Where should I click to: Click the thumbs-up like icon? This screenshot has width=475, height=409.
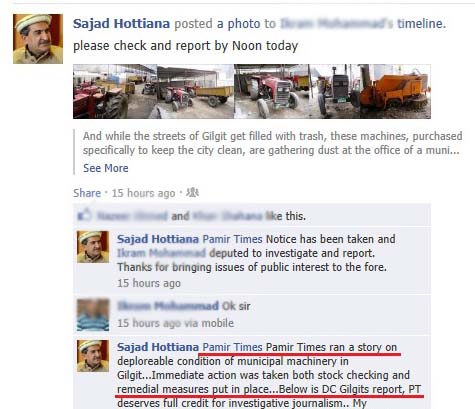click(x=84, y=215)
